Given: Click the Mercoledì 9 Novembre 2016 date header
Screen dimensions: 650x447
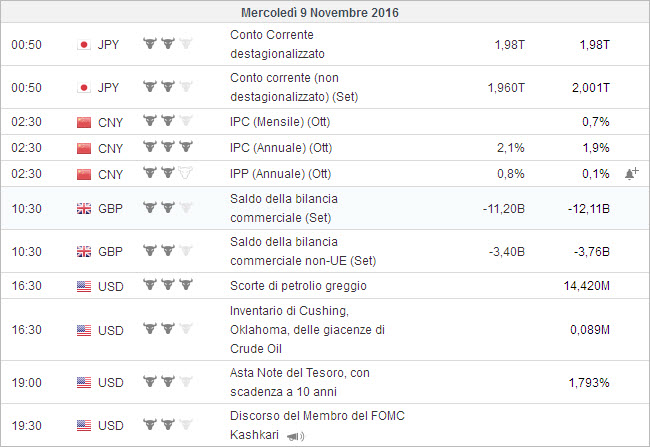Looking at the screenshot, I should point(325,13).
